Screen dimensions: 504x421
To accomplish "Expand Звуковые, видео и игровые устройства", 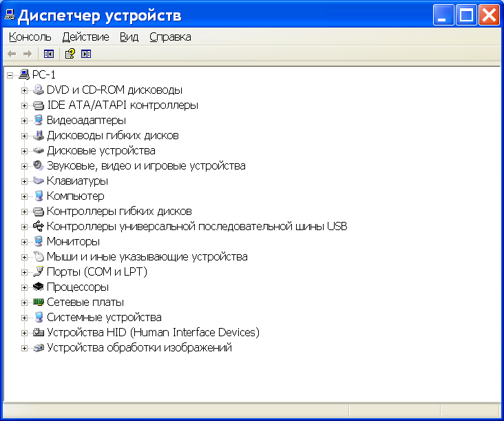I will pos(24,166).
